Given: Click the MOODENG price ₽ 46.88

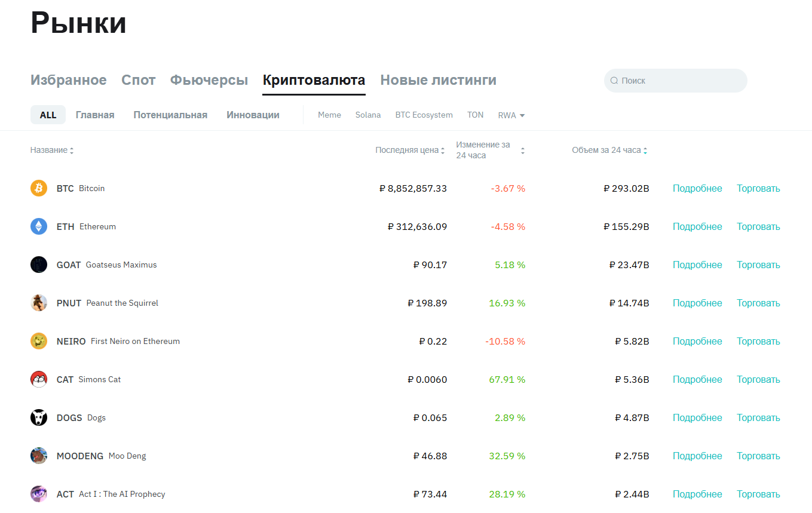Looking at the screenshot, I should pyautogui.click(x=430, y=456).
